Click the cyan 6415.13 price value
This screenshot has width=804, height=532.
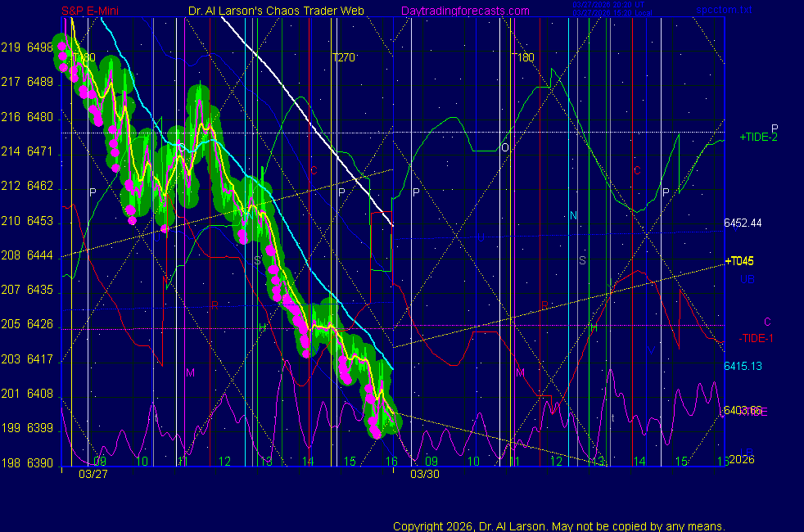[743, 365]
